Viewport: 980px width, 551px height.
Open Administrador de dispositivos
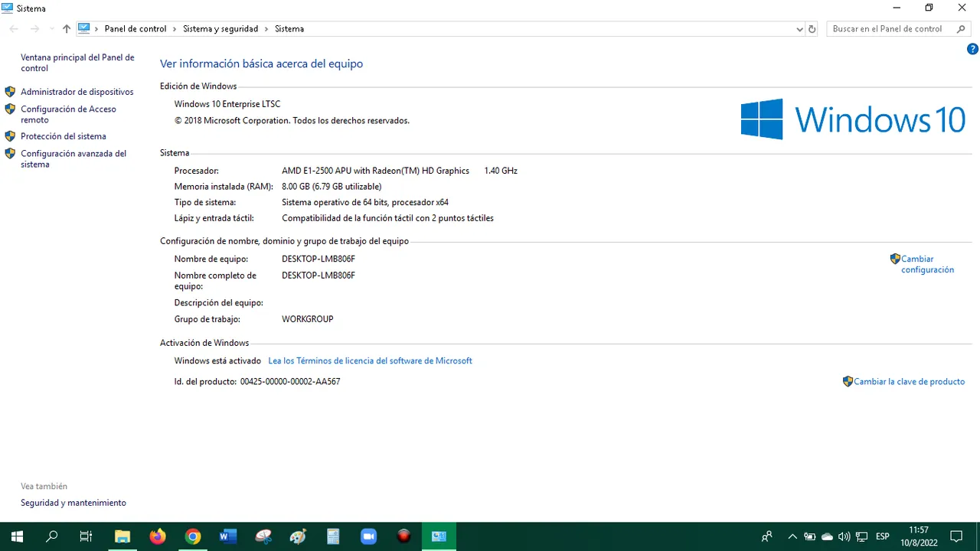pyautogui.click(x=77, y=92)
